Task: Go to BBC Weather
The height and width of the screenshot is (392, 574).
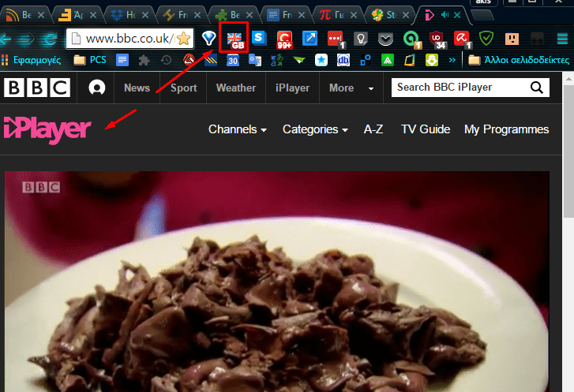Action: coord(236,88)
